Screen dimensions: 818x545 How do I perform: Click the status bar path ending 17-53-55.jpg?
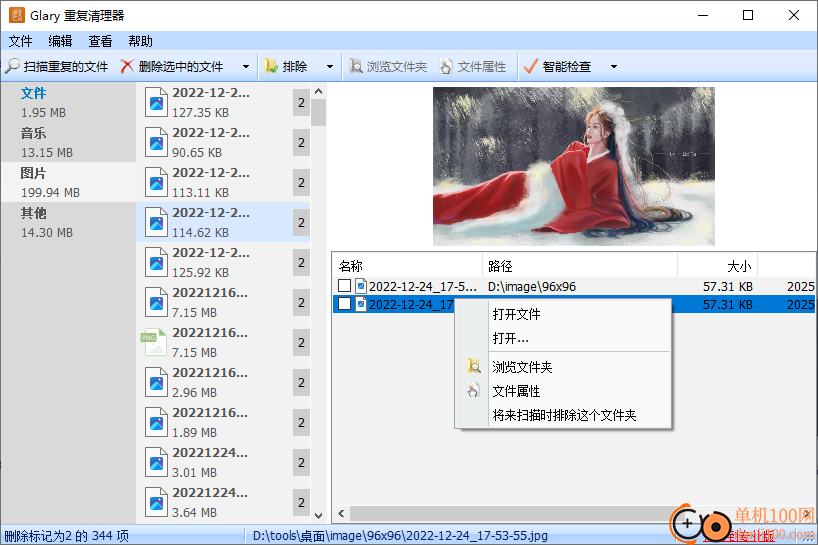pyautogui.click(x=400, y=536)
